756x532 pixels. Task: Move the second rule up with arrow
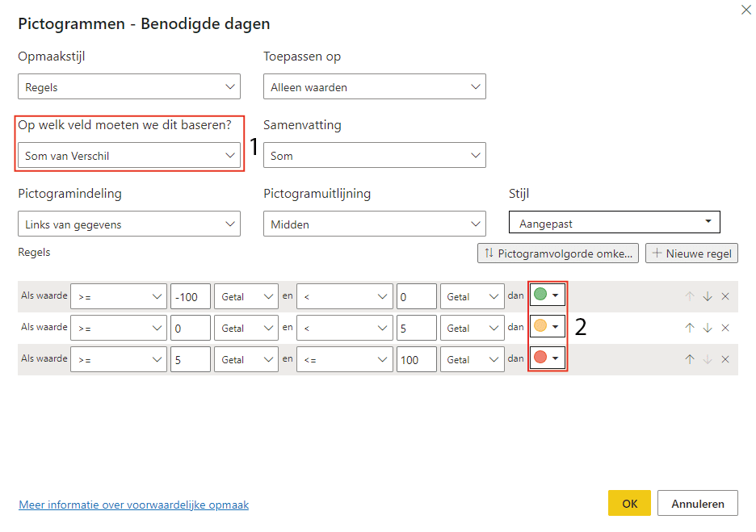pos(690,328)
